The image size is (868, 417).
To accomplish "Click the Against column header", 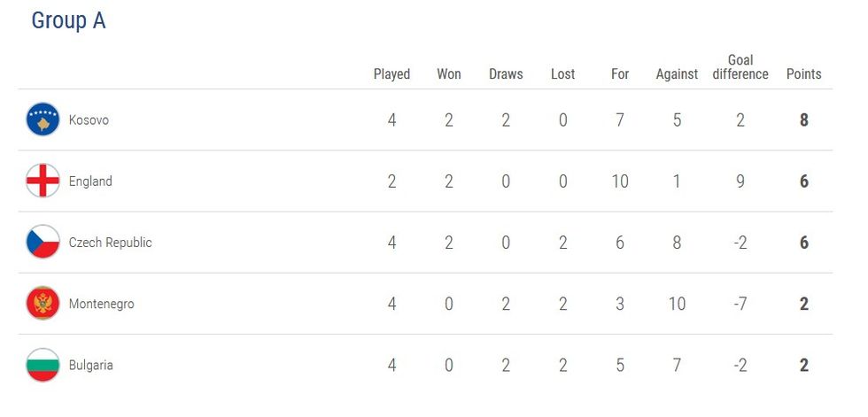I will click(677, 74).
